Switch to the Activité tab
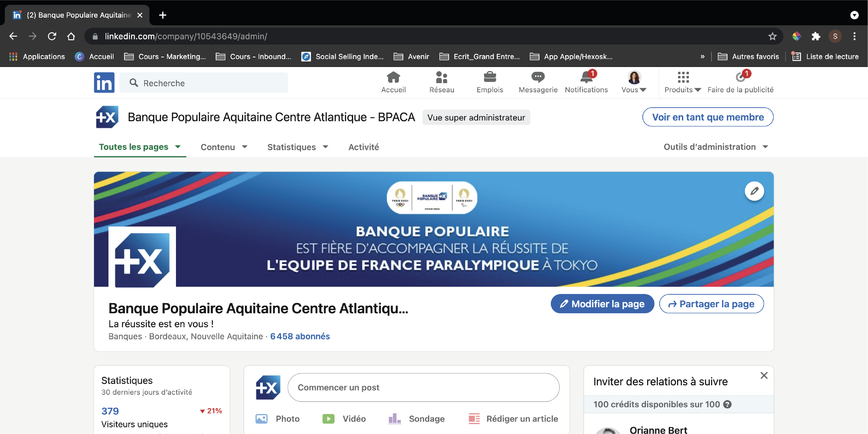 click(363, 147)
